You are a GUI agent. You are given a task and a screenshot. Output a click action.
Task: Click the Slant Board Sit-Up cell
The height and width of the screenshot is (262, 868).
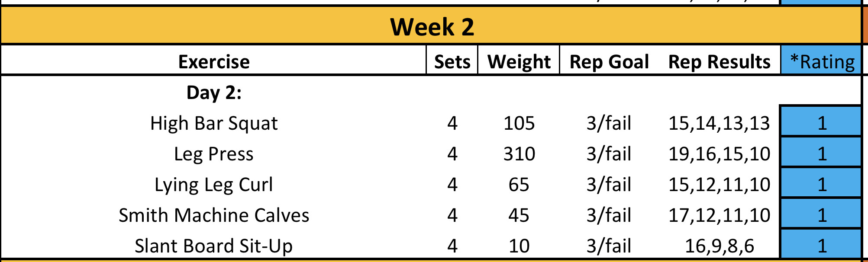pos(214,246)
